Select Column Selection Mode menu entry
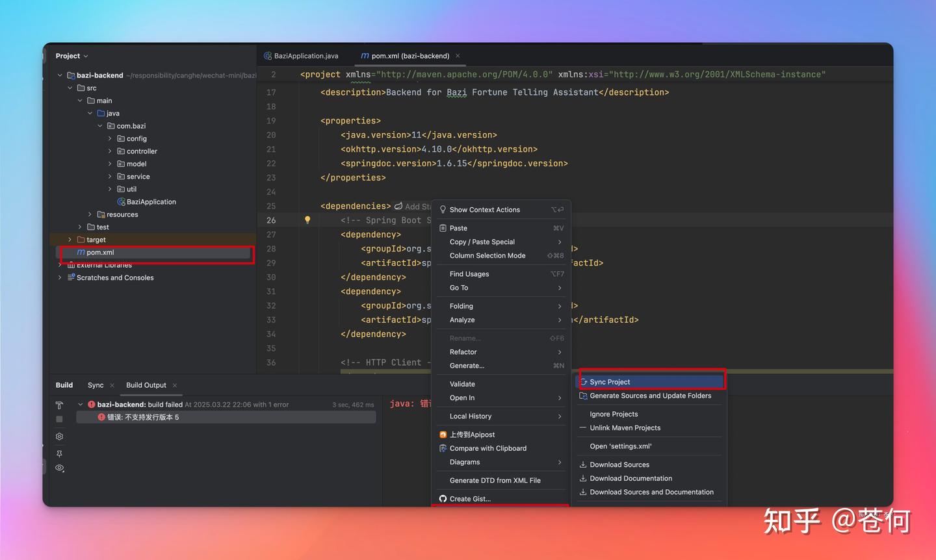Screen dimensions: 936x560 (x=487, y=255)
